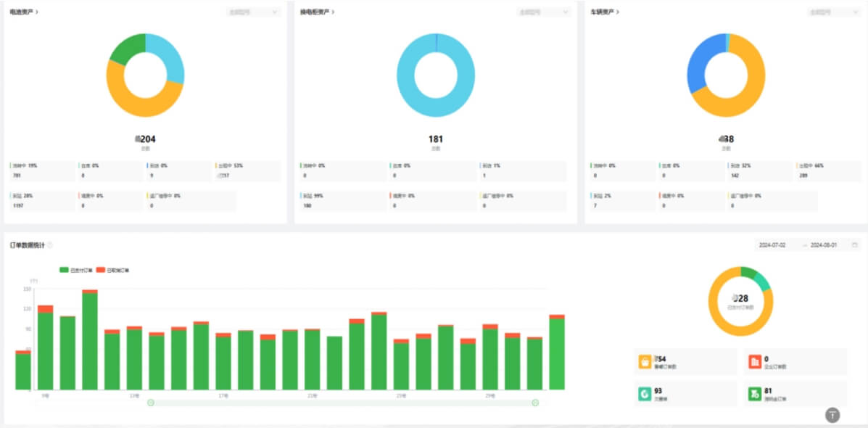
Task: Toggle the green 已支付订单 legend item
Action: click(74, 270)
